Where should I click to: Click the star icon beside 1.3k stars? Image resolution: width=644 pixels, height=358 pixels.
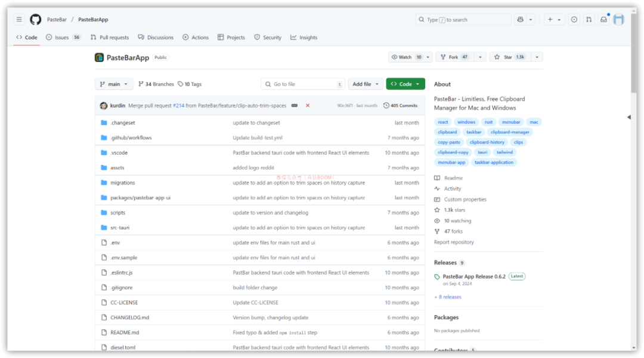pyautogui.click(x=437, y=210)
